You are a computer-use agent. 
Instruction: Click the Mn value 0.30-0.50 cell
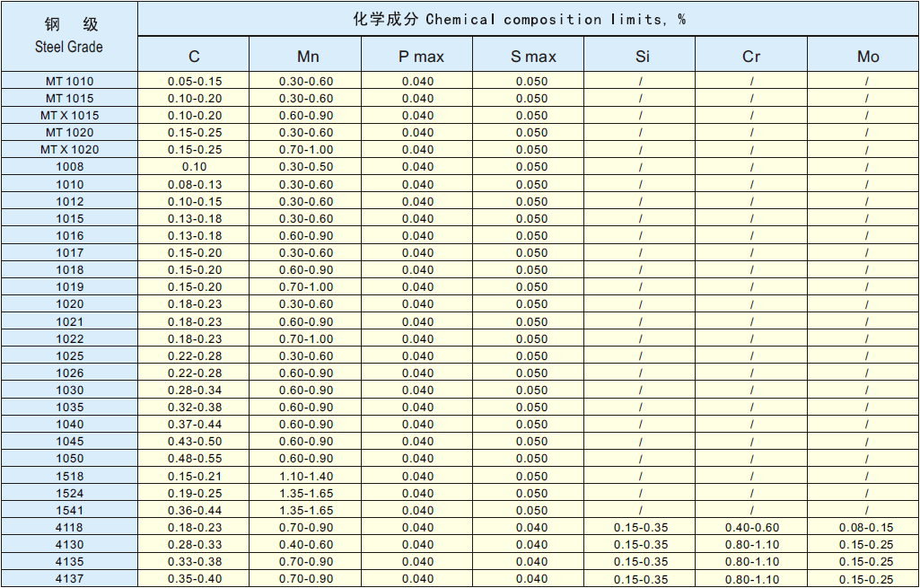[305, 167]
